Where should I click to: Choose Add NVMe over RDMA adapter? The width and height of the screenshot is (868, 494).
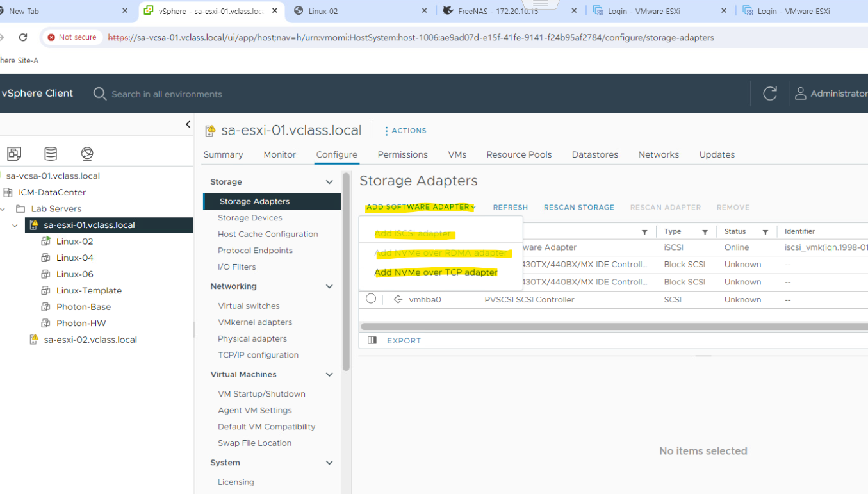coord(441,253)
